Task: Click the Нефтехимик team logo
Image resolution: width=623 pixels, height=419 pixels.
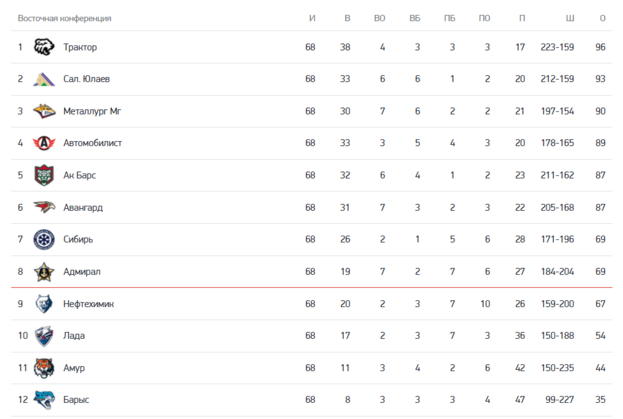Action: tap(44, 303)
